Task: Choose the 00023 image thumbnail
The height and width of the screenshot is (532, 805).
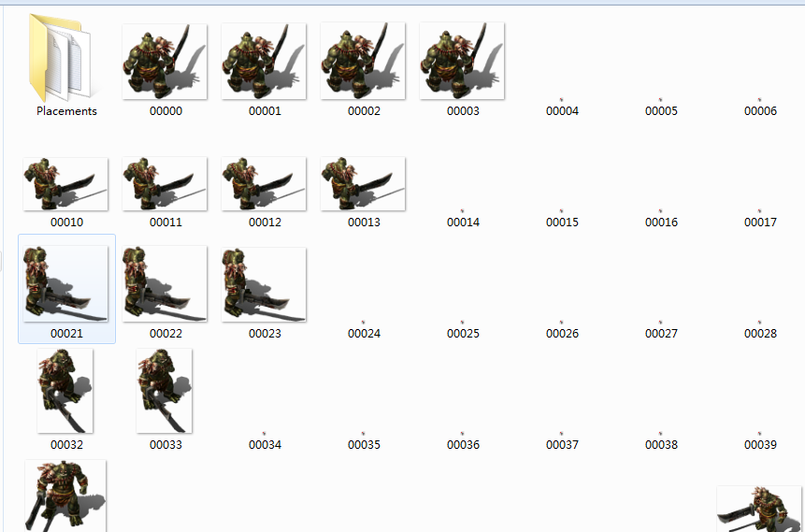Action: point(264,284)
